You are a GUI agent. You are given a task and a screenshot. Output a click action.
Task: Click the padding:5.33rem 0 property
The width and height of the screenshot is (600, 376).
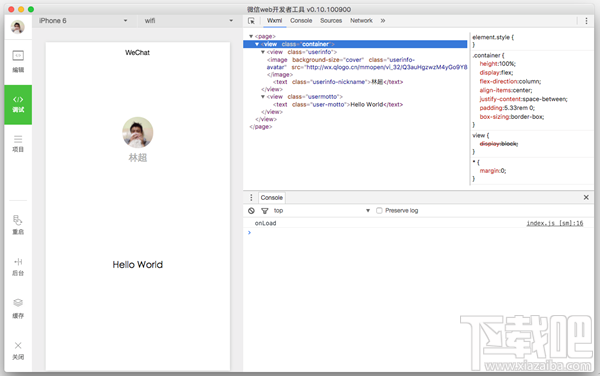click(x=507, y=108)
